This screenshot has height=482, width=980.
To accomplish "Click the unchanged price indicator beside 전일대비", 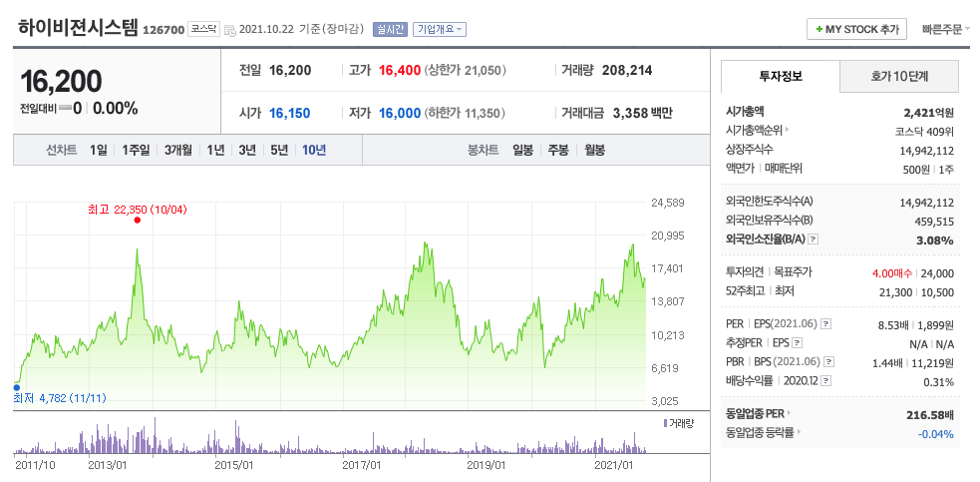I will pyautogui.click(x=66, y=109).
